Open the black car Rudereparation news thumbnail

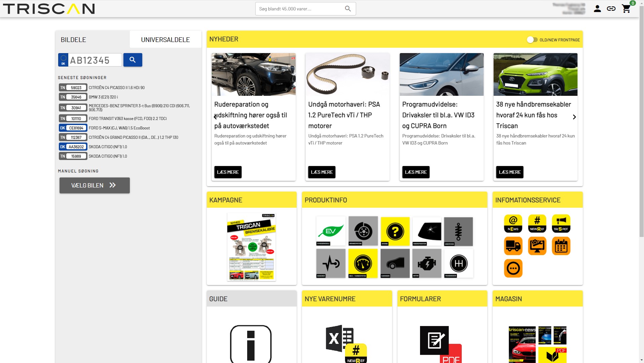click(x=254, y=74)
